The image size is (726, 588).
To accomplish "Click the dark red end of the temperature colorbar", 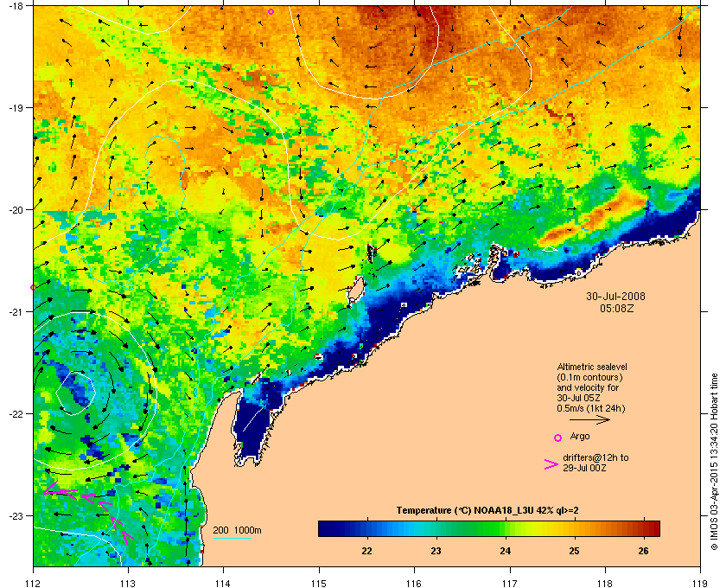I will click(652, 528).
